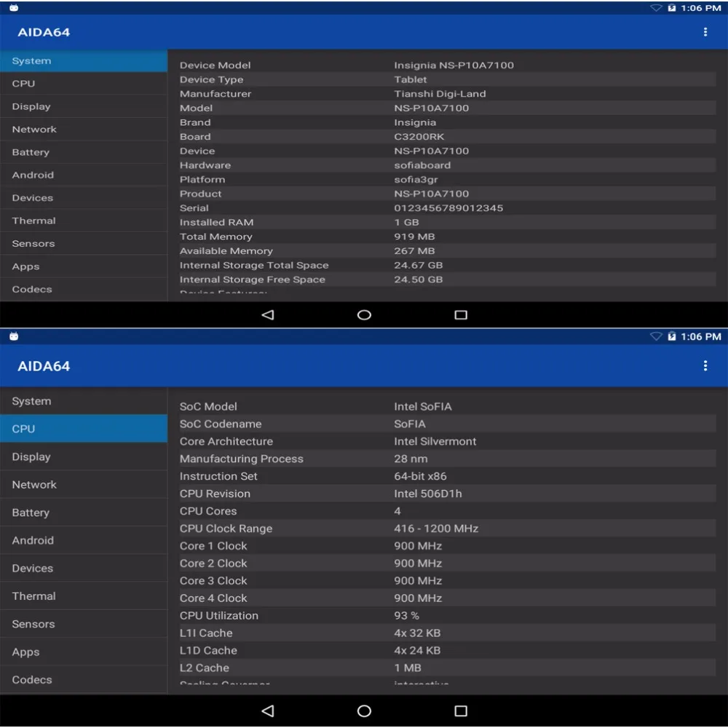Select L1D Cache value '4x 24 KB'
Screen dimensions: 728x728
[x=416, y=650]
